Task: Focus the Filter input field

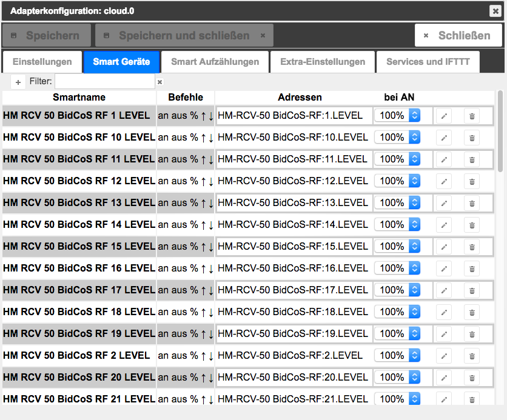Action: tap(105, 81)
